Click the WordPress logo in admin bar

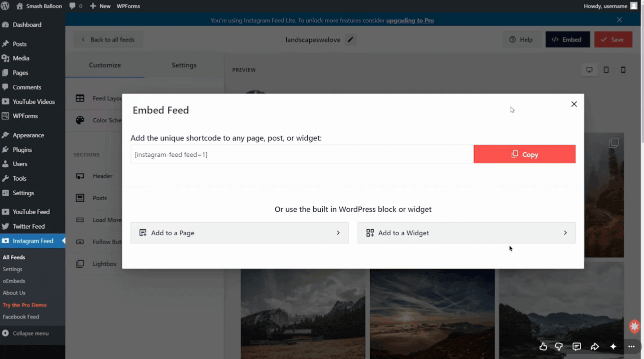(x=5, y=6)
